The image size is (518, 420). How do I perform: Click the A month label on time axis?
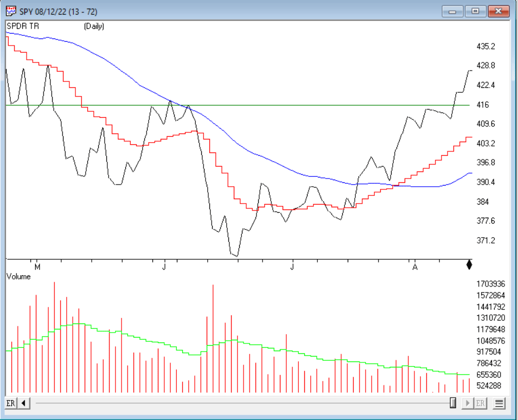tap(415, 267)
